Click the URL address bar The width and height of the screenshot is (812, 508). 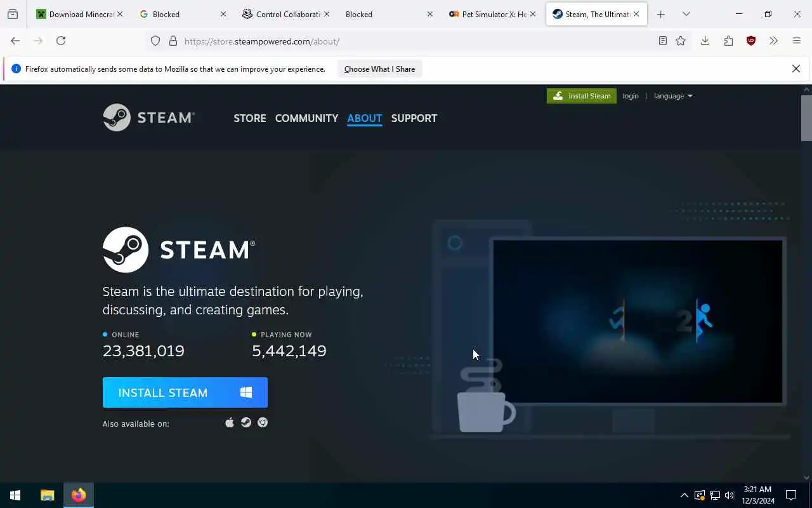point(417,41)
